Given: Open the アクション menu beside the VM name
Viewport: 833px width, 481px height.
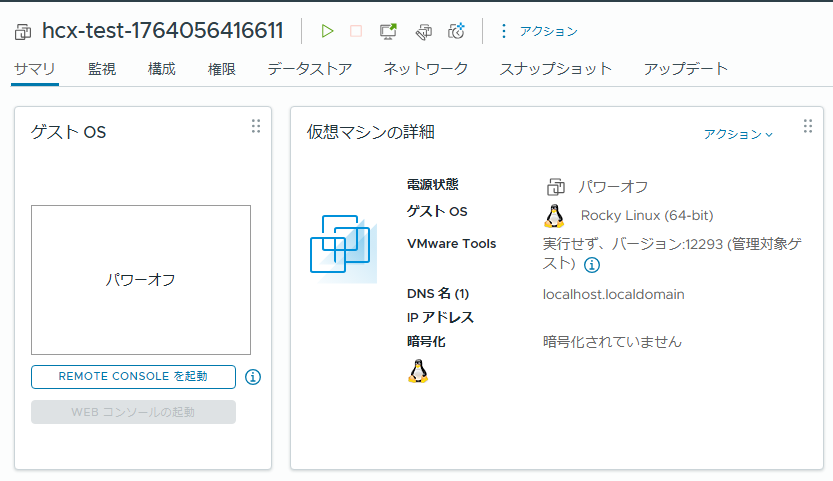Looking at the screenshot, I should click(538, 31).
